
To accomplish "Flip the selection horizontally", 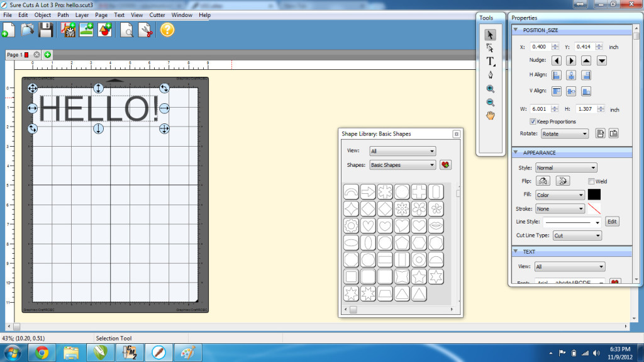I will click(543, 181).
